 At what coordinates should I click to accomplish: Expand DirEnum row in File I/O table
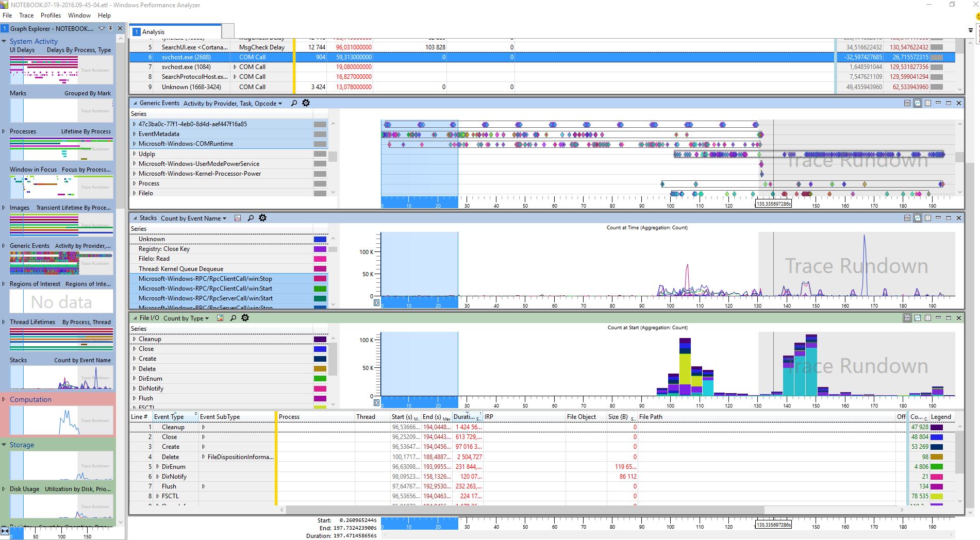[158, 467]
